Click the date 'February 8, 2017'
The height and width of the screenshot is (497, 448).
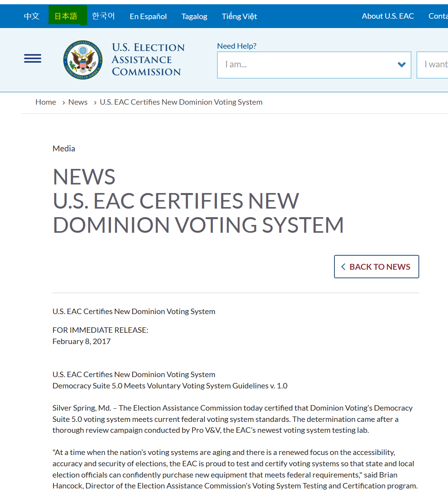82,341
